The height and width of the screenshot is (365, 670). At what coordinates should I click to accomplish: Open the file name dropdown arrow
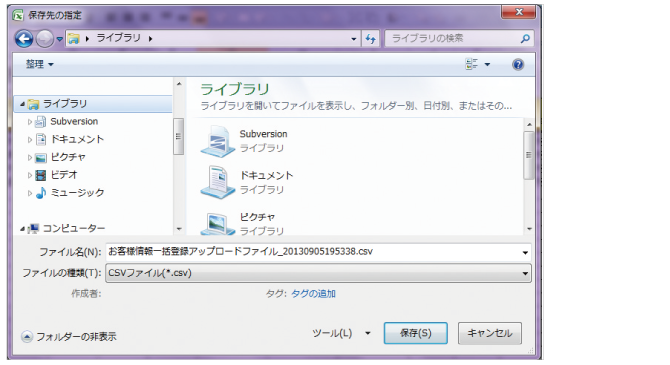click(525, 253)
